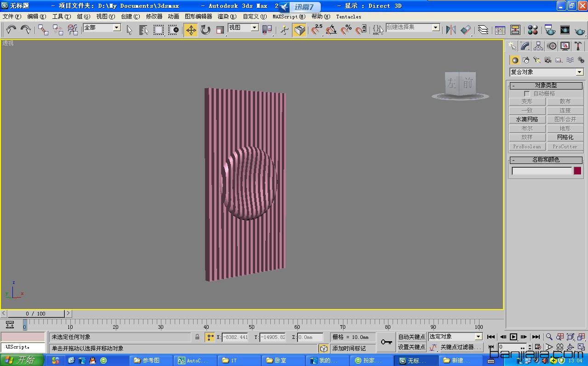Open the Schematic View icon
This screenshot has height=366, width=588.
(x=515, y=30)
